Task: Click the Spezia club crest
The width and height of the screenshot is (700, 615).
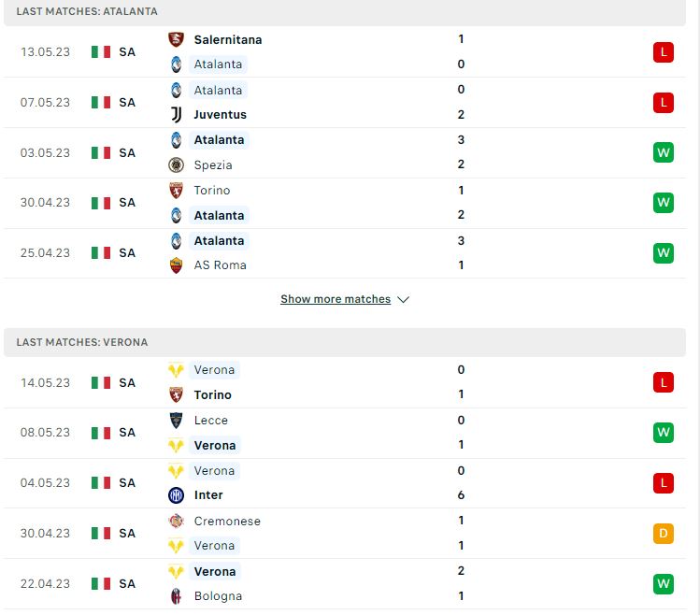Action: (176, 164)
